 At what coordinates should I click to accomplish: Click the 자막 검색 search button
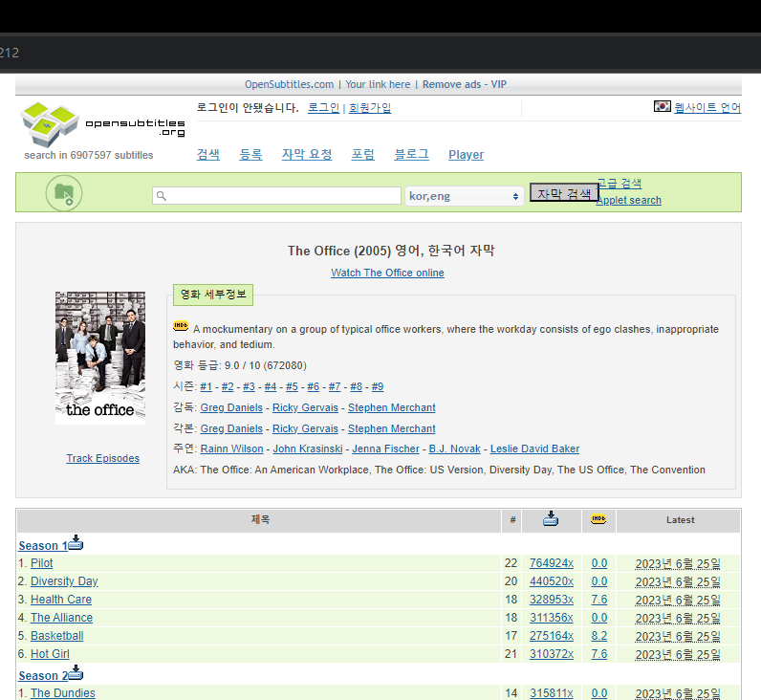(x=564, y=193)
